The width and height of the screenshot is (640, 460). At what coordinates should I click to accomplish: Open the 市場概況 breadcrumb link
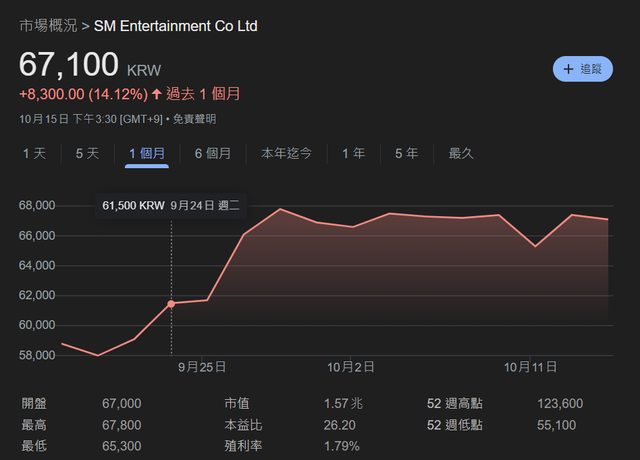pos(48,26)
